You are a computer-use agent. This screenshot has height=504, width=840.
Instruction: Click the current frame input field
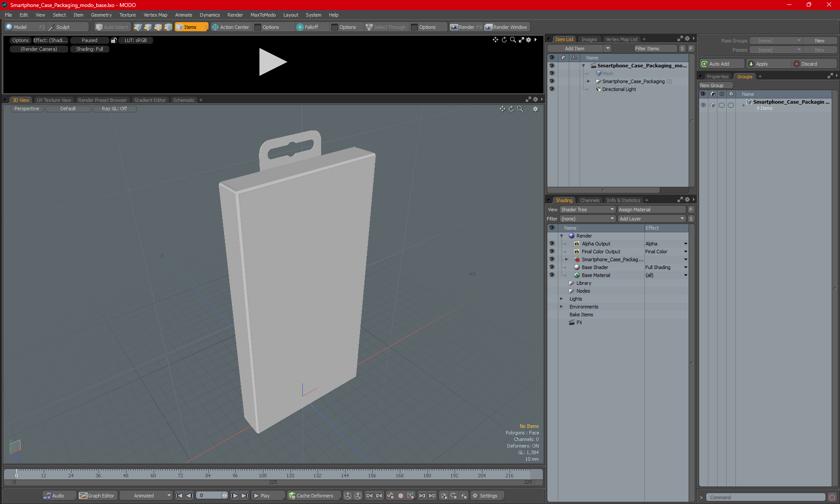coord(209,496)
